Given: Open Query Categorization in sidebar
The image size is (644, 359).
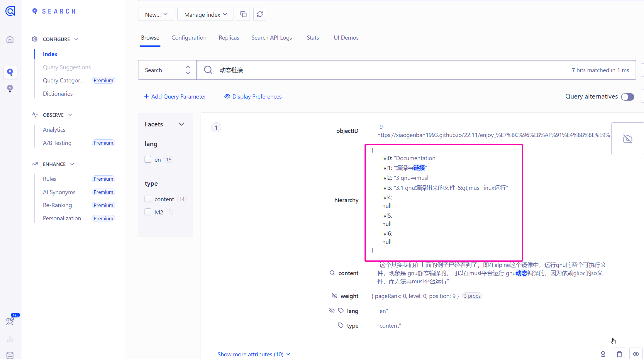Looking at the screenshot, I should [63, 80].
